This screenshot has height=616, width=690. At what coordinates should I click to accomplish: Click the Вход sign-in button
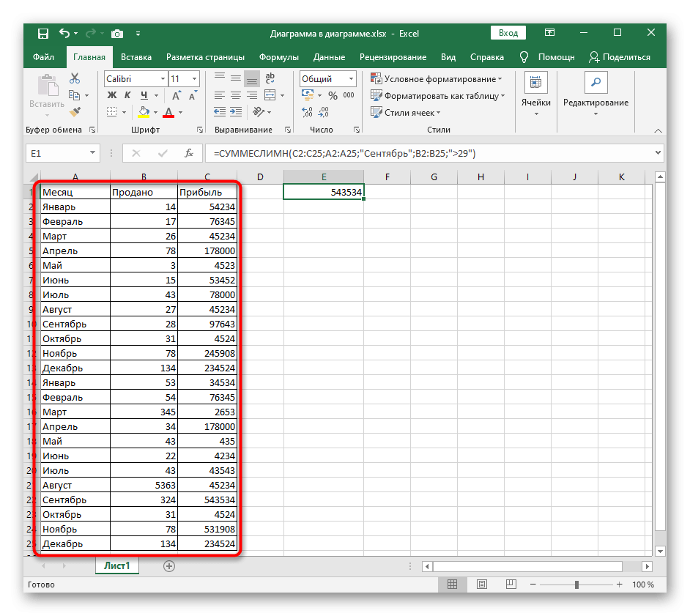[x=508, y=33]
